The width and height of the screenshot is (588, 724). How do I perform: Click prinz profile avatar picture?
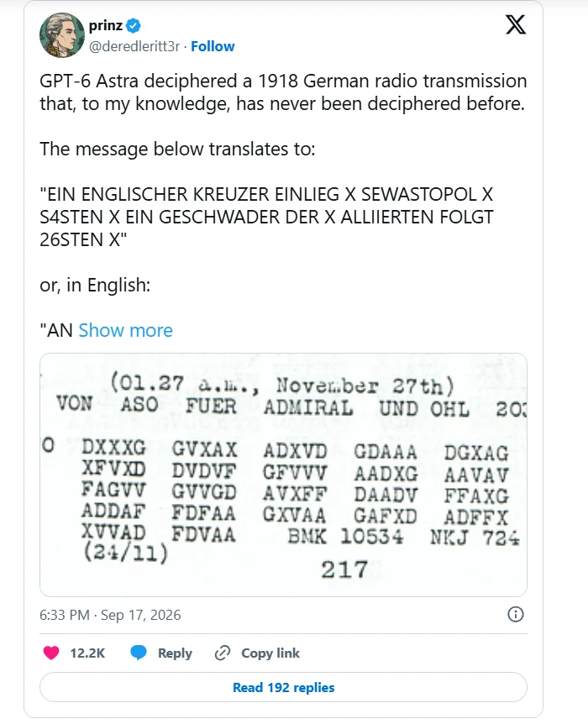pos(62,35)
